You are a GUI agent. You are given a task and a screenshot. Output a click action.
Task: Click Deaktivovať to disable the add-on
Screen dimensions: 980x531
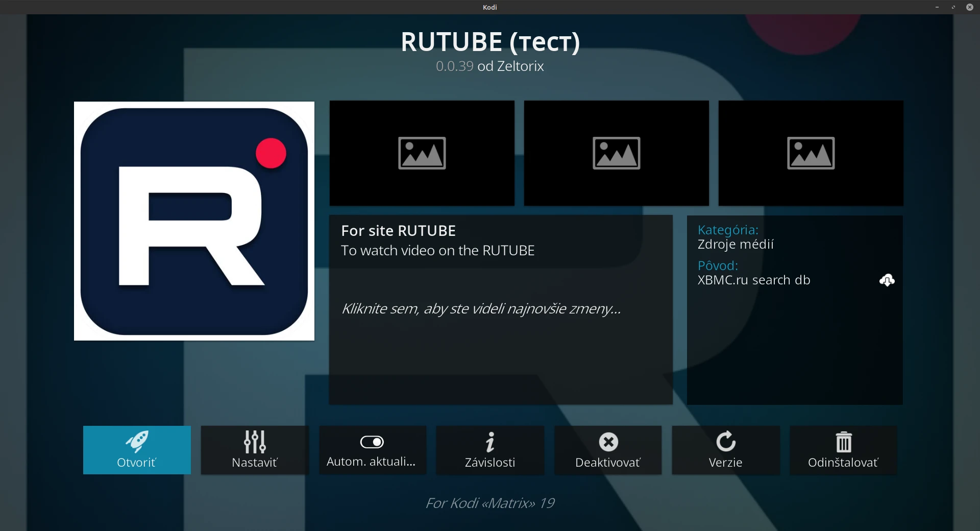pos(608,450)
